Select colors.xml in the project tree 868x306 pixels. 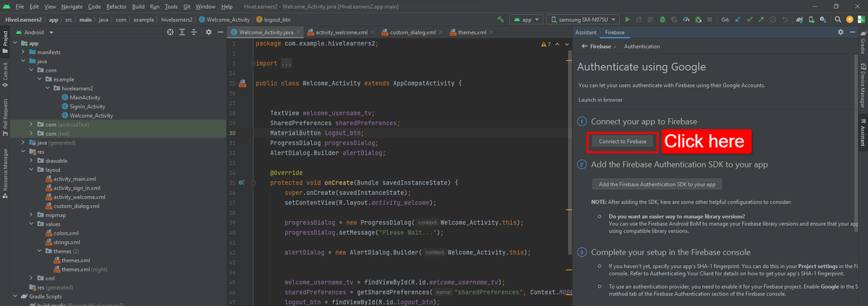click(66, 233)
